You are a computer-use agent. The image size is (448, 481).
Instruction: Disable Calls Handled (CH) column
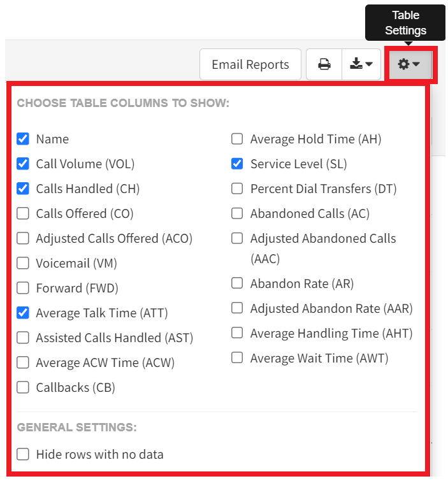tap(23, 189)
